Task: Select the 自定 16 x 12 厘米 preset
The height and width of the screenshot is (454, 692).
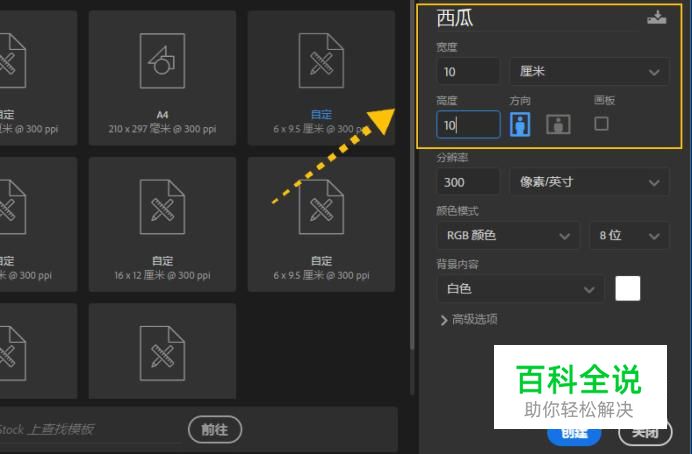Action: click(162, 224)
